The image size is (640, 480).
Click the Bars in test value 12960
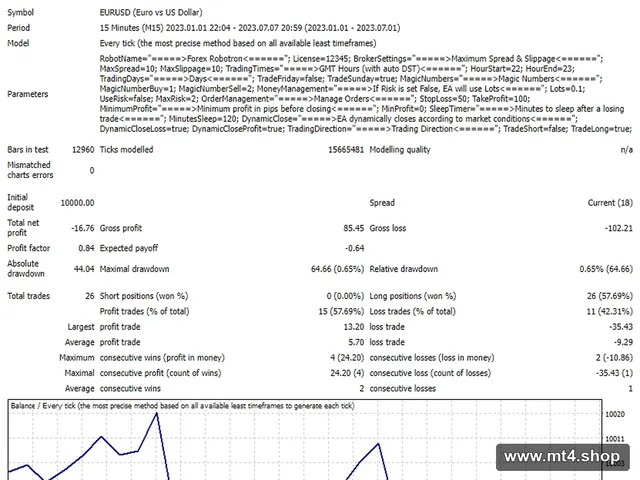click(x=83, y=150)
